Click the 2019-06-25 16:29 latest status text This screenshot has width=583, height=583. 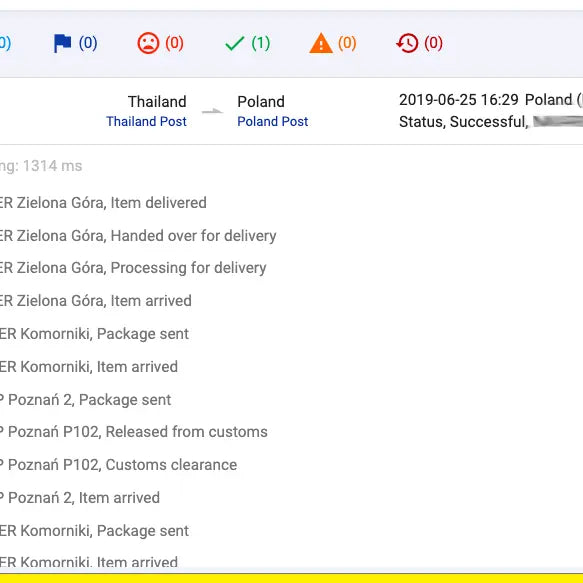point(458,100)
